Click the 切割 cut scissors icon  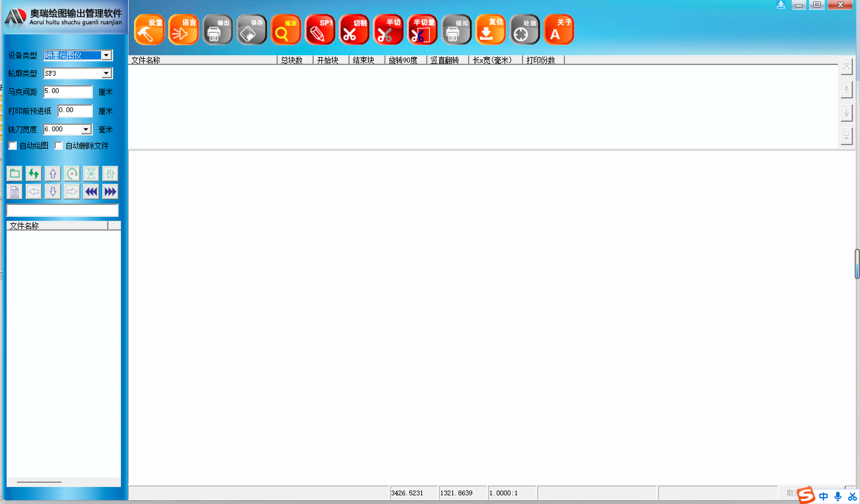point(354,30)
